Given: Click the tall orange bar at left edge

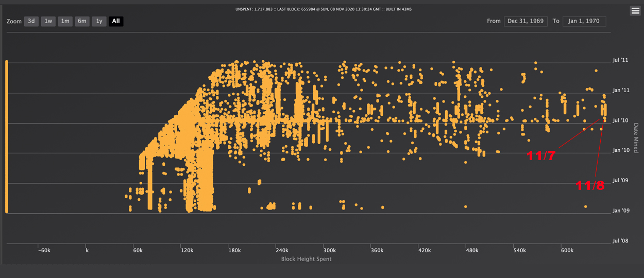Looking at the screenshot, I should (7, 136).
